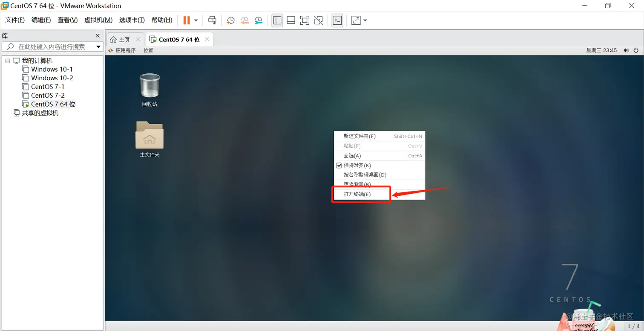This screenshot has width=644, height=331.
Task: Open the 选项卡(T) menu
Action: [x=132, y=20]
